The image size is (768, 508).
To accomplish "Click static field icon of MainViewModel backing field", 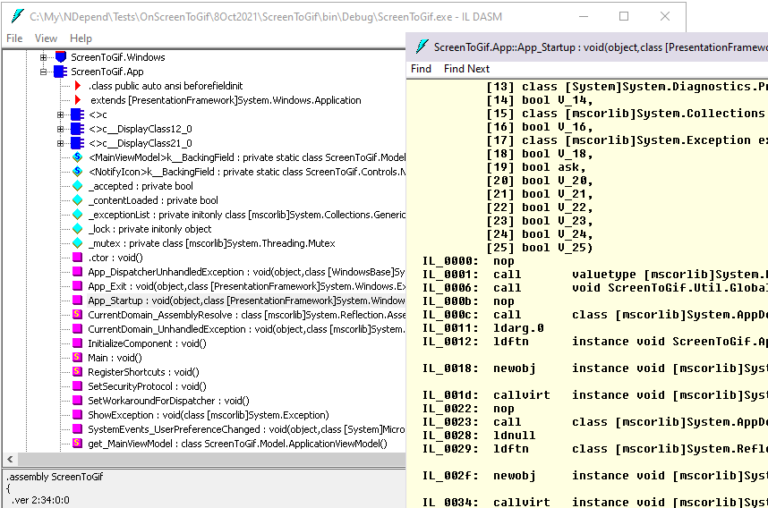I will [x=77, y=157].
